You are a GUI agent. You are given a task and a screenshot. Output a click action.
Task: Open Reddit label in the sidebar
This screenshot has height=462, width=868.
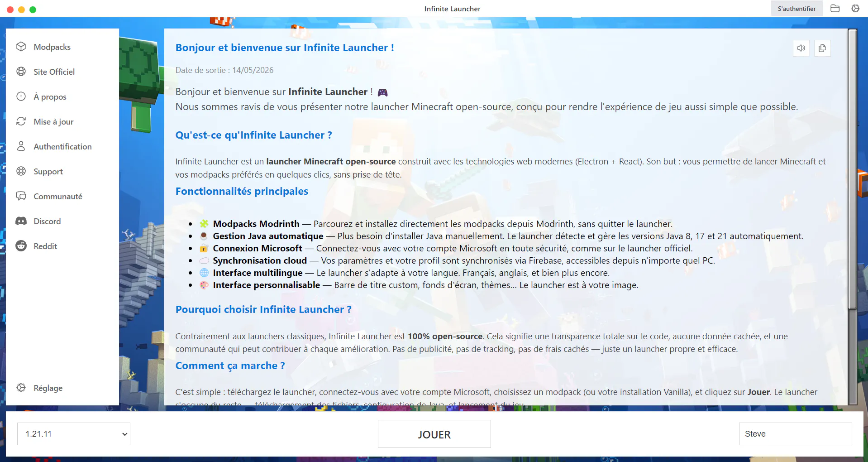click(x=45, y=246)
